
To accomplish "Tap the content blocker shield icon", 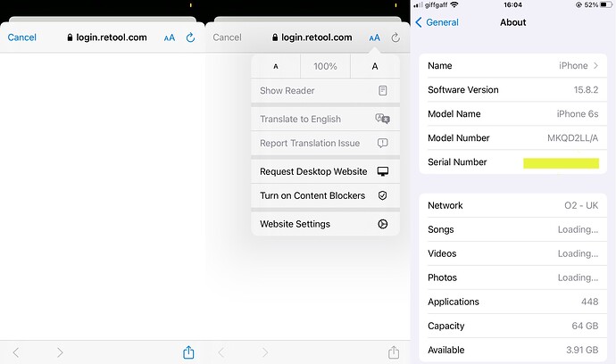I will (383, 195).
